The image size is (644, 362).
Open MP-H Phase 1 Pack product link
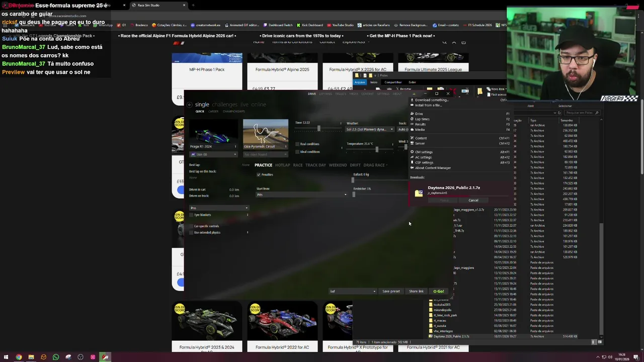(207, 69)
